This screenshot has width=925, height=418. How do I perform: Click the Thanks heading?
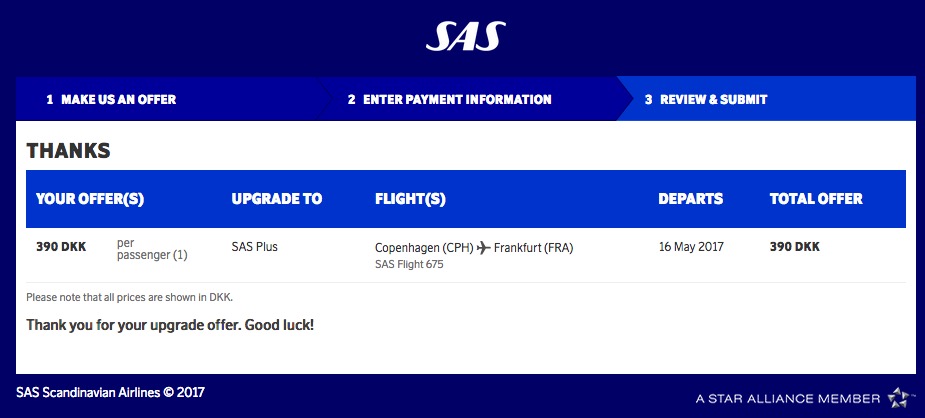68,151
